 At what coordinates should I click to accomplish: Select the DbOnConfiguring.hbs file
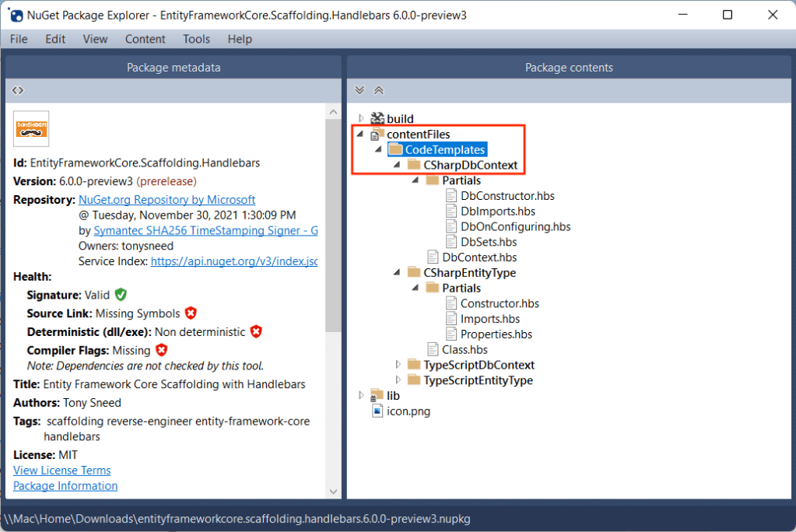pos(515,226)
